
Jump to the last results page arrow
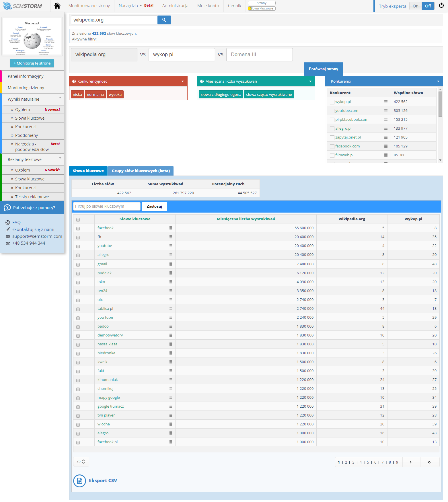click(429, 462)
